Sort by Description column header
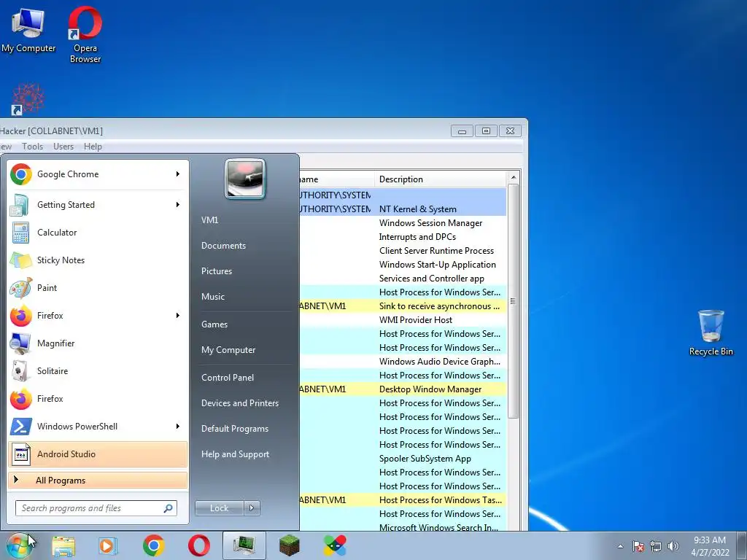Screen dimensions: 747x560 (x=441, y=179)
